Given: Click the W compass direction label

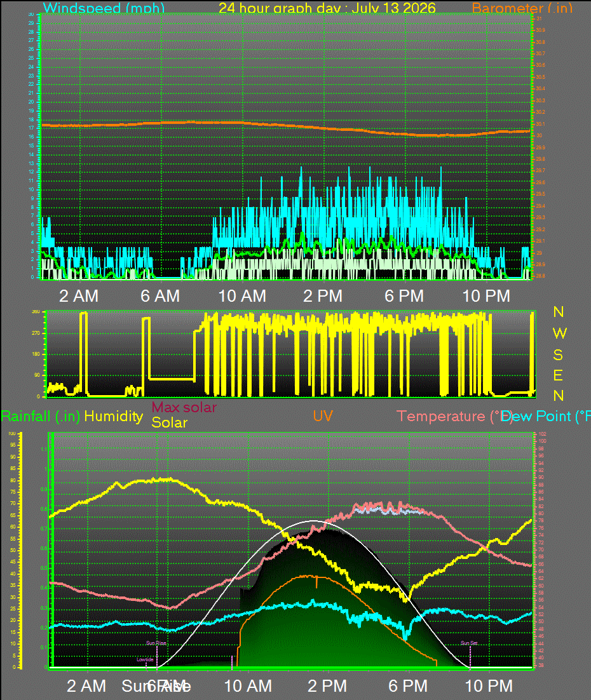Looking at the screenshot, I should point(559,333).
